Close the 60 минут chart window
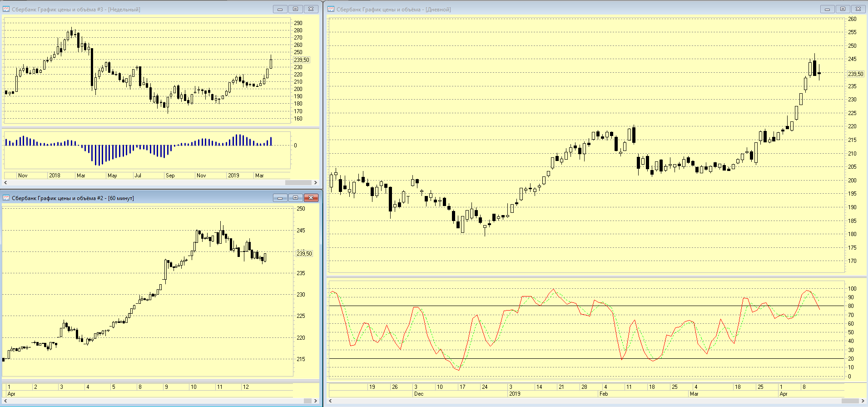Screen dimensions: 868x407 coord(311,198)
